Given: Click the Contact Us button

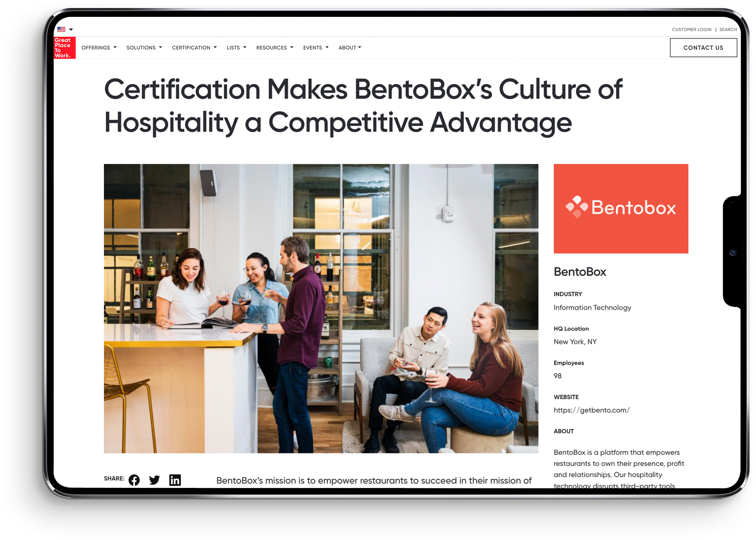Looking at the screenshot, I should [x=703, y=48].
